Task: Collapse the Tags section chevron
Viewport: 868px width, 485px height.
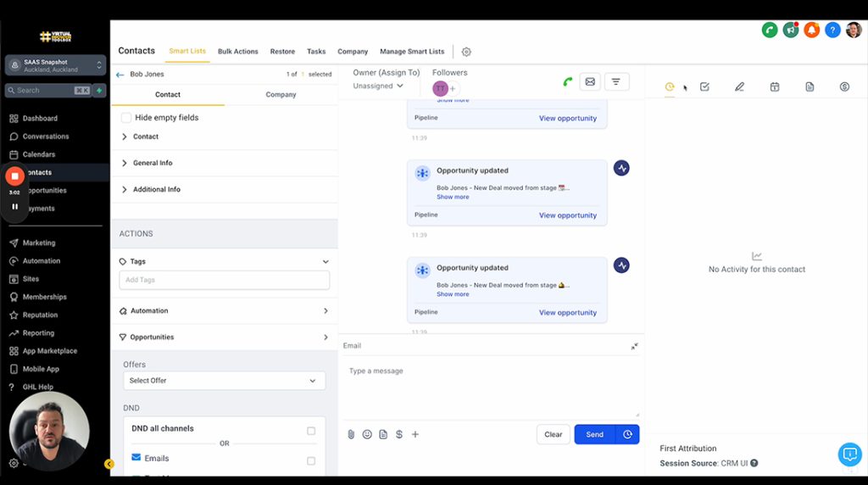Action: click(x=325, y=262)
